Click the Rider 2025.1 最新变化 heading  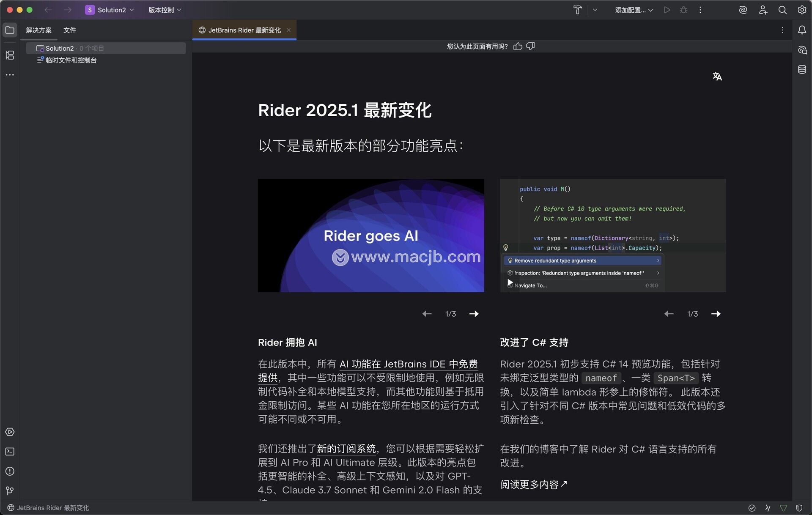click(345, 110)
